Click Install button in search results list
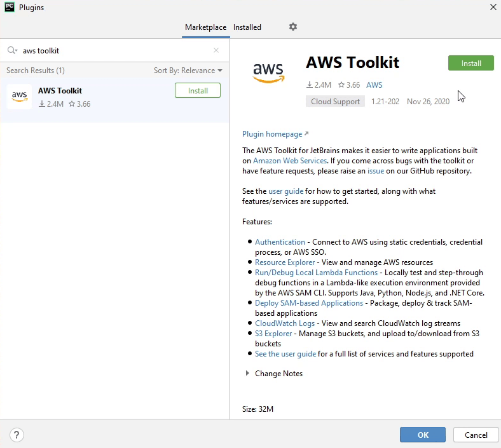 tap(198, 91)
